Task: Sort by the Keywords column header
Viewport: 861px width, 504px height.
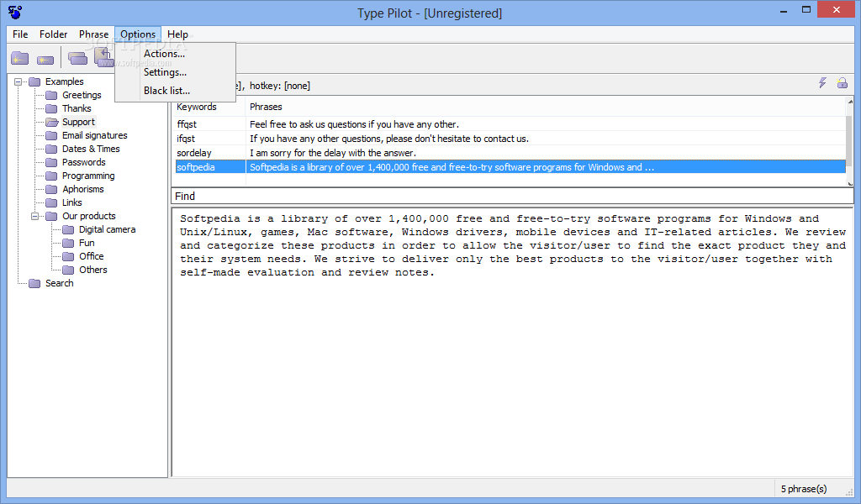Action: [x=209, y=107]
